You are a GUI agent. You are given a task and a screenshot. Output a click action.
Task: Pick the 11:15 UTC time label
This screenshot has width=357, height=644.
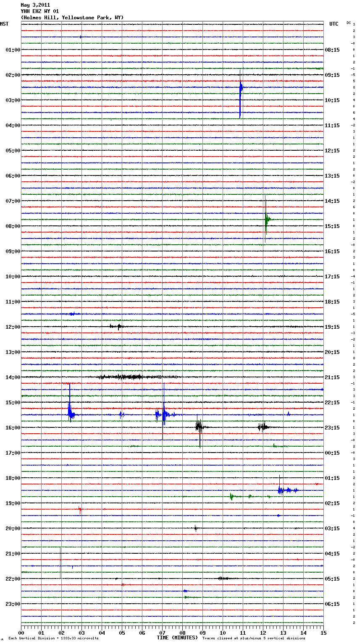332,126
